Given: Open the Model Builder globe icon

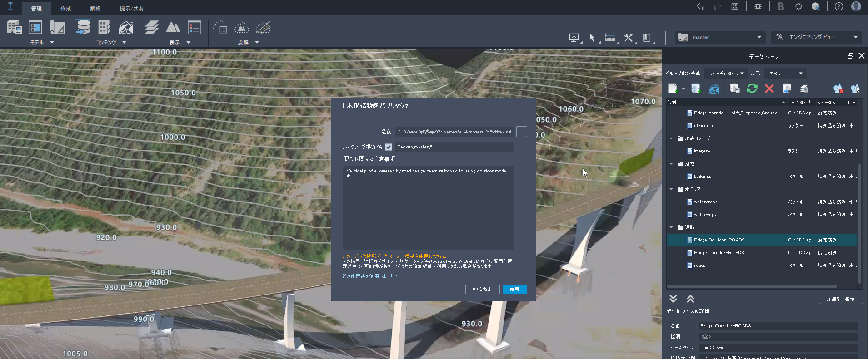Looking at the screenshot, I should pos(126,28).
